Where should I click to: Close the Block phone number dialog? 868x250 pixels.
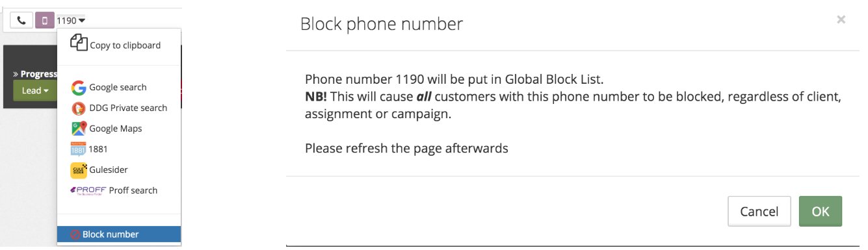coord(841,20)
